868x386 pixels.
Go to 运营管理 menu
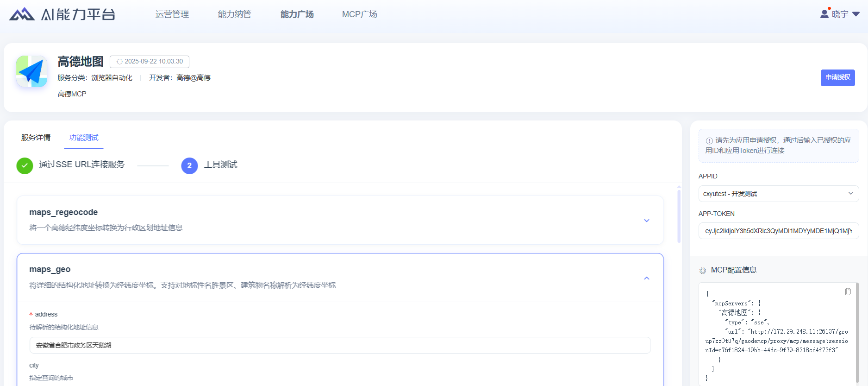tap(172, 14)
